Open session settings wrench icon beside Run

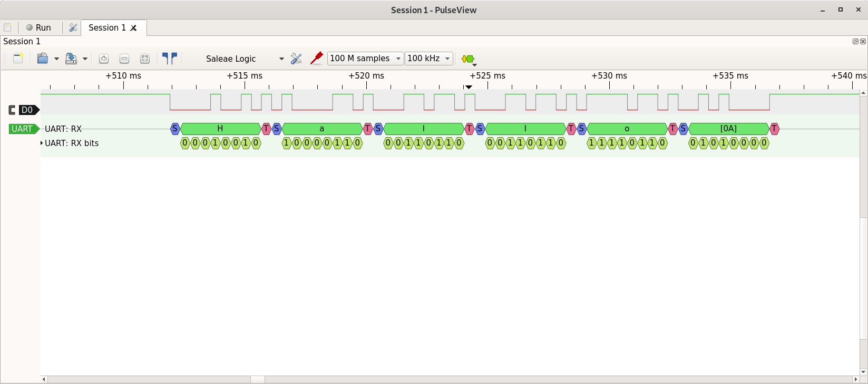73,27
